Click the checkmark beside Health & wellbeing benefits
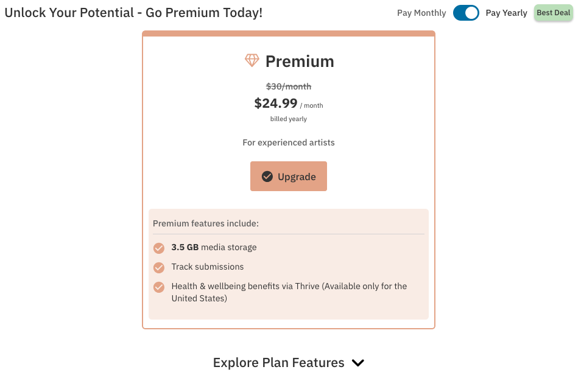Viewport: 581px width, 392px height. coord(159,287)
